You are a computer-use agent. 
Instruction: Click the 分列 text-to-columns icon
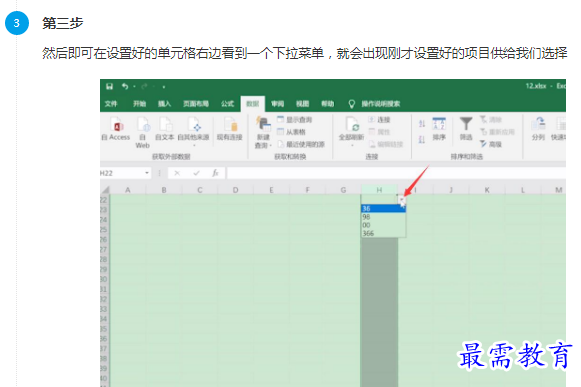[x=538, y=129]
